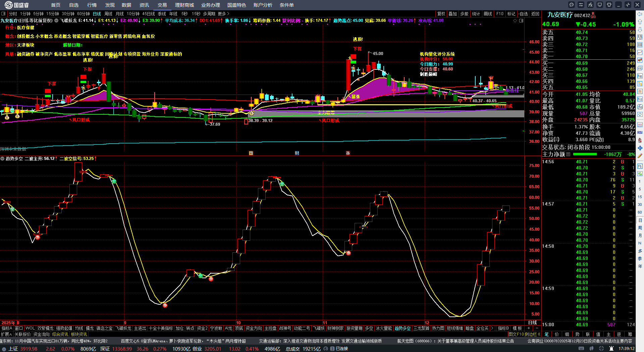Open the message chat bubble icon
The width and height of the screenshot is (644, 352).
point(572,5)
